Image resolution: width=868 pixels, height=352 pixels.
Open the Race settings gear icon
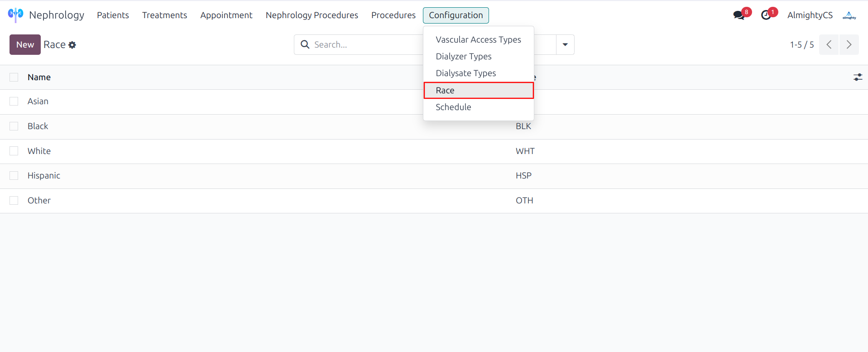pos(72,45)
